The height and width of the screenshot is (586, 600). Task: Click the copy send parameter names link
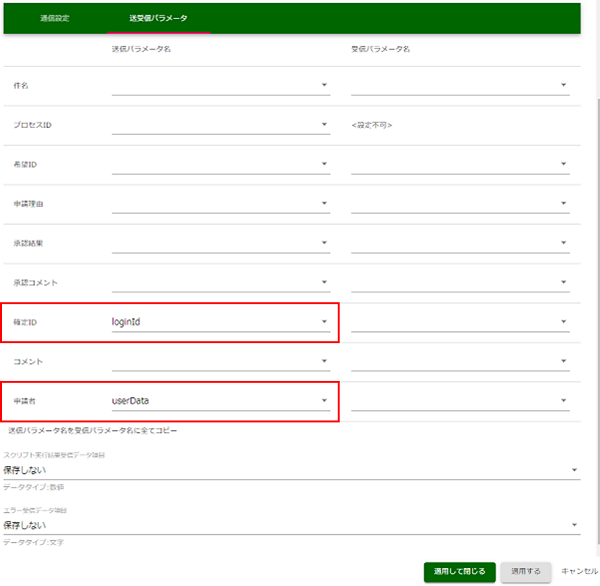click(x=92, y=431)
